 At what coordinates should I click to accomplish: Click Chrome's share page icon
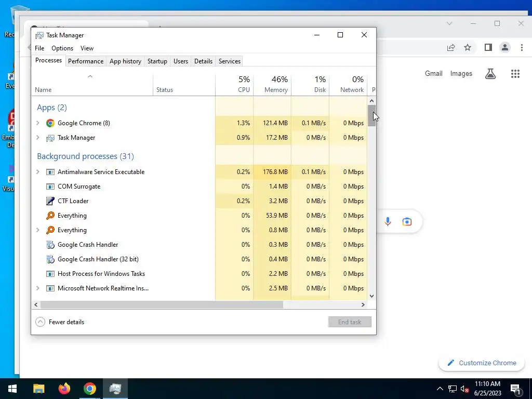point(451,47)
